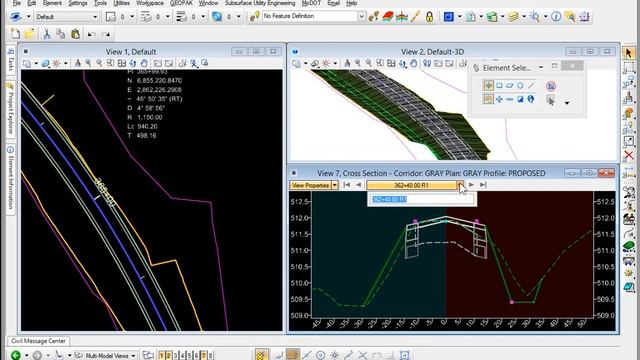This screenshot has width=640, height=360.
Task: Open the line weight dropdown arrow
Action: coord(203,17)
